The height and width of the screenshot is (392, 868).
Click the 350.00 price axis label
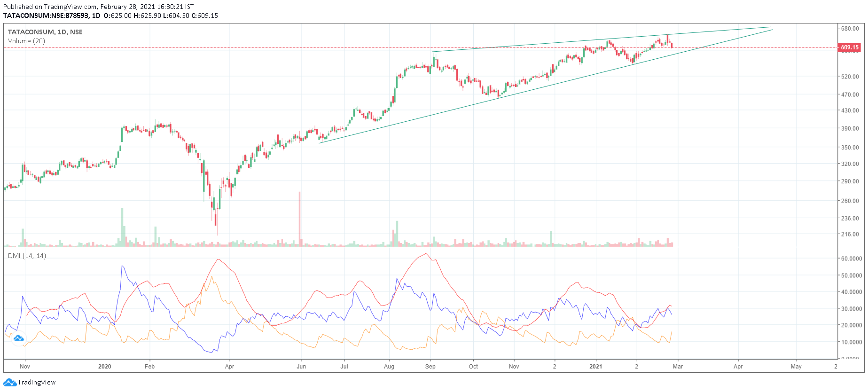pos(850,148)
